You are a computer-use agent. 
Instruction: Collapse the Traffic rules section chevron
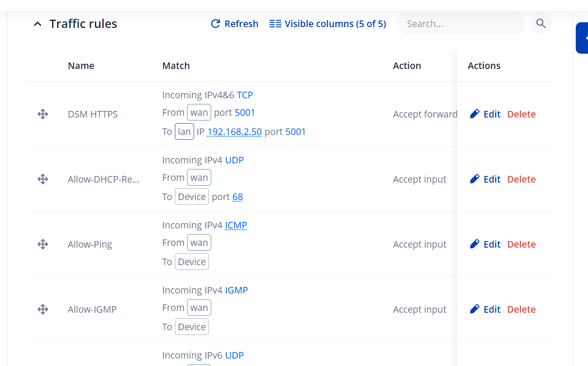click(x=38, y=24)
